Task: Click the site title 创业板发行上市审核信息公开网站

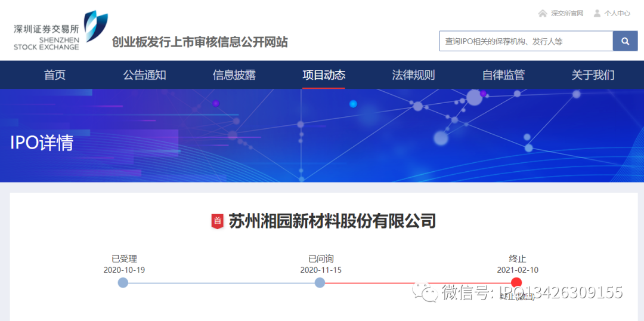Action: (x=200, y=42)
